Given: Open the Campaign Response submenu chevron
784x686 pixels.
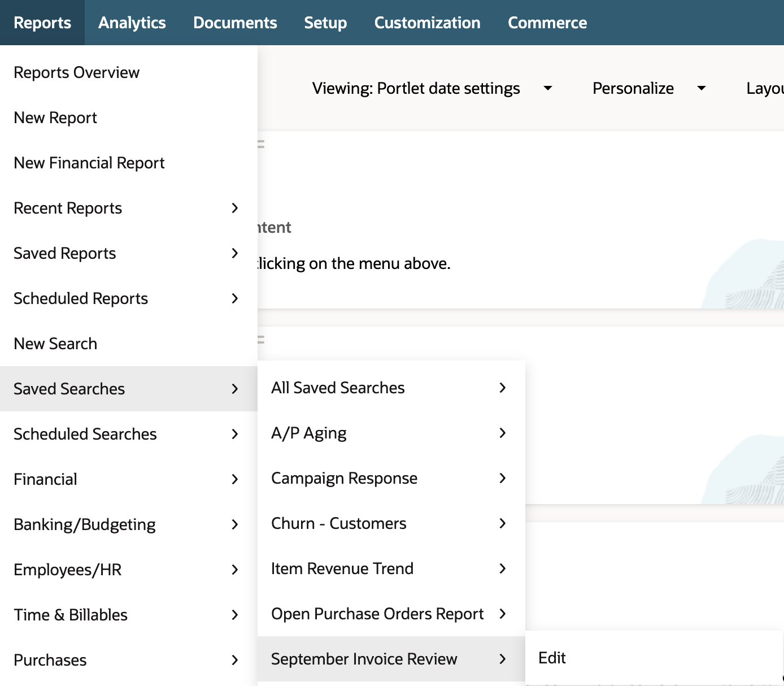Looking at the screenshot, I should tap(503, 478).
